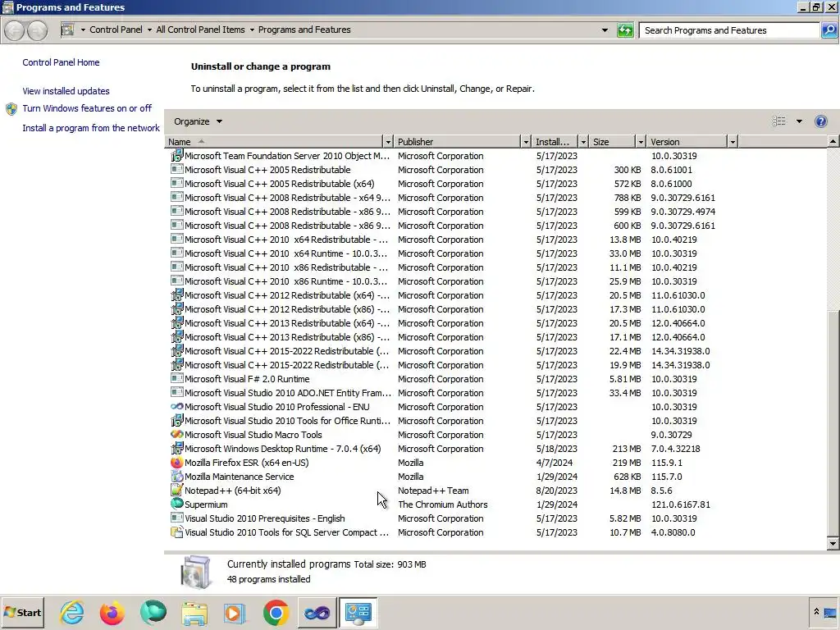Sort the list by Size column header

pyautogui.click(x=612, y=142)
